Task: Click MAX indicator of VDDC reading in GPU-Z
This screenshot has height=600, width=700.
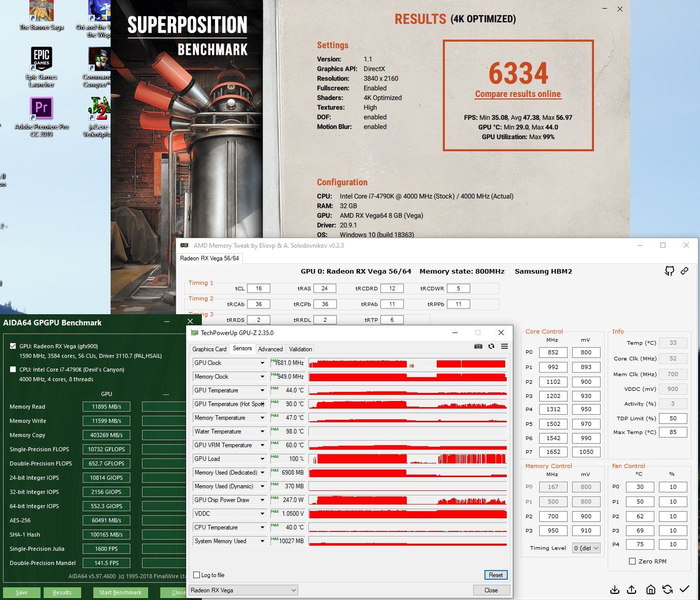Action: coord(275,512)
